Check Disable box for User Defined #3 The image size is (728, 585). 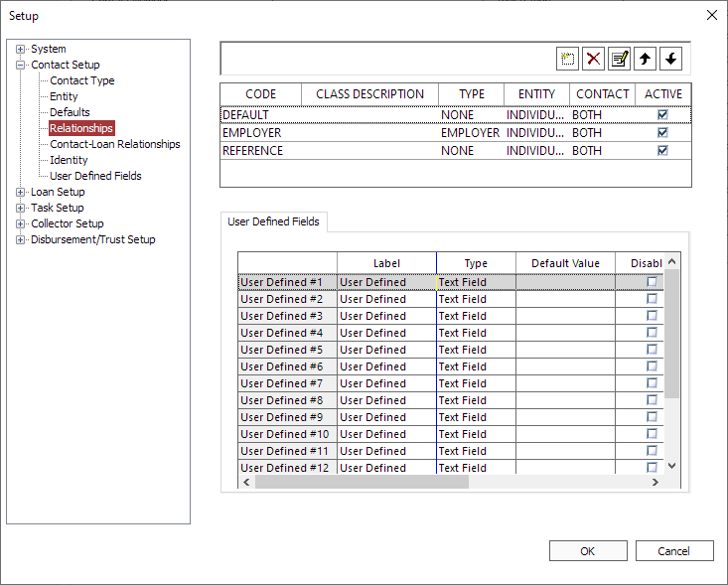pos(652,316)
